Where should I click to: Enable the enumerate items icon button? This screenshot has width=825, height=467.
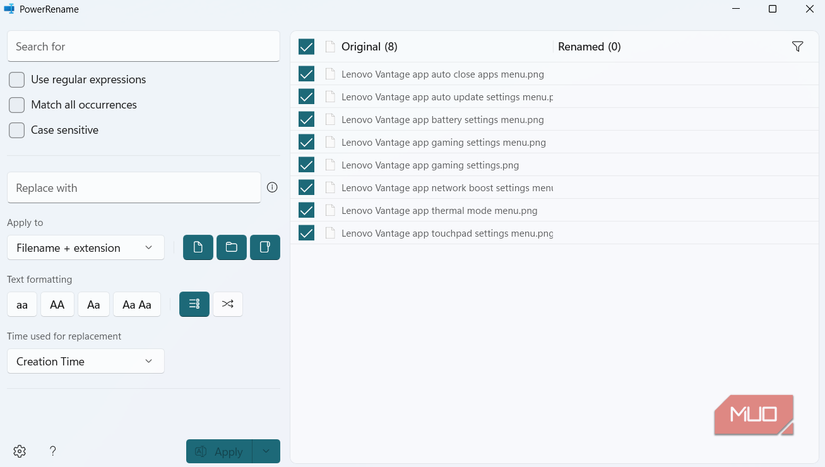194,304
